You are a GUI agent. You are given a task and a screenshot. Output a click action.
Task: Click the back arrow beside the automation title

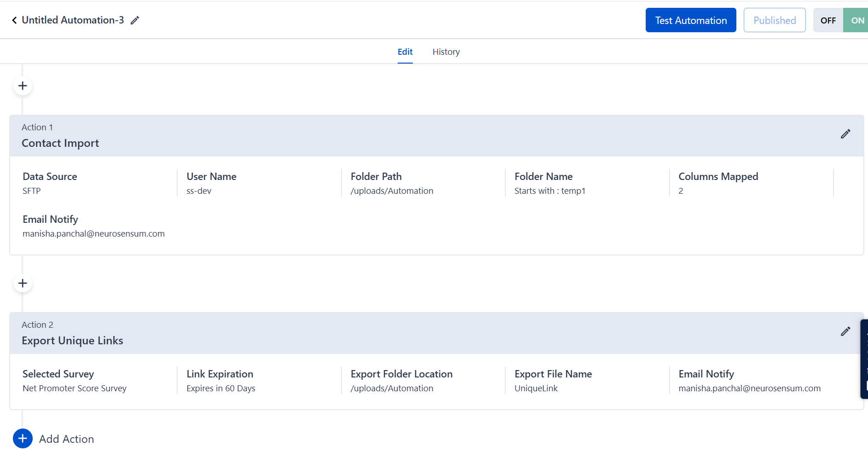pyautogui.click(x=14, y=20)
